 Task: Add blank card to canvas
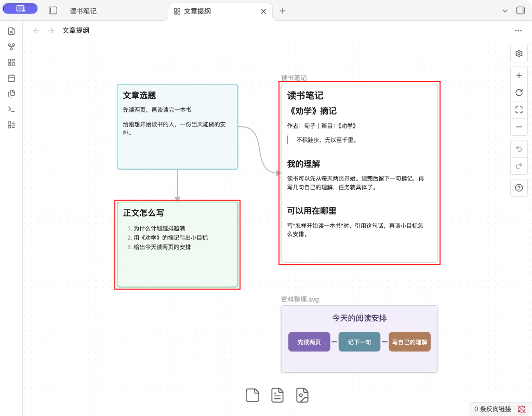pos(252,395)
